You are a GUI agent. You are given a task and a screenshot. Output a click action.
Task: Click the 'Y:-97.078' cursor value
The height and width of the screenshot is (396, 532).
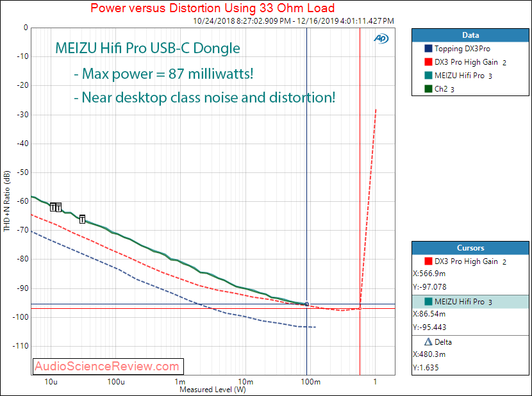[429, 287]
